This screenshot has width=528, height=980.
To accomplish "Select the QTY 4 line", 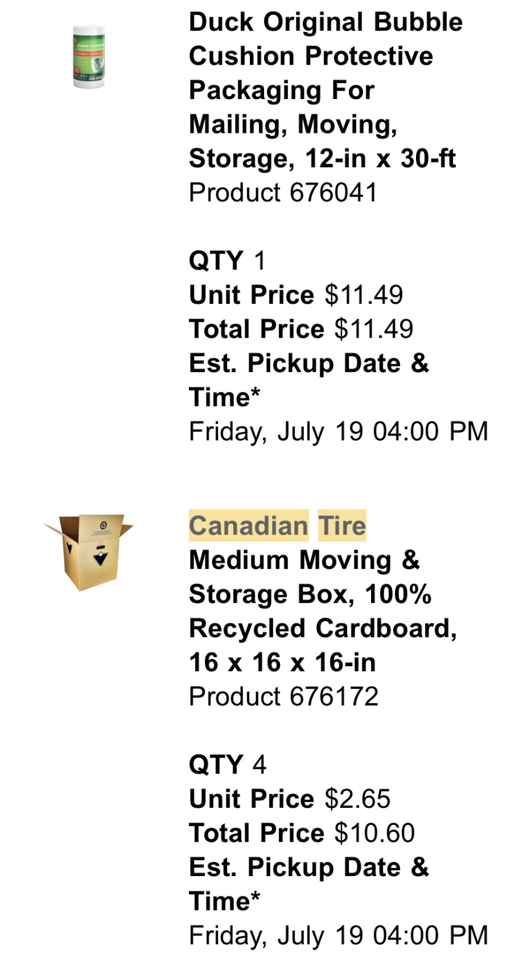I will [x=228, y=765].
